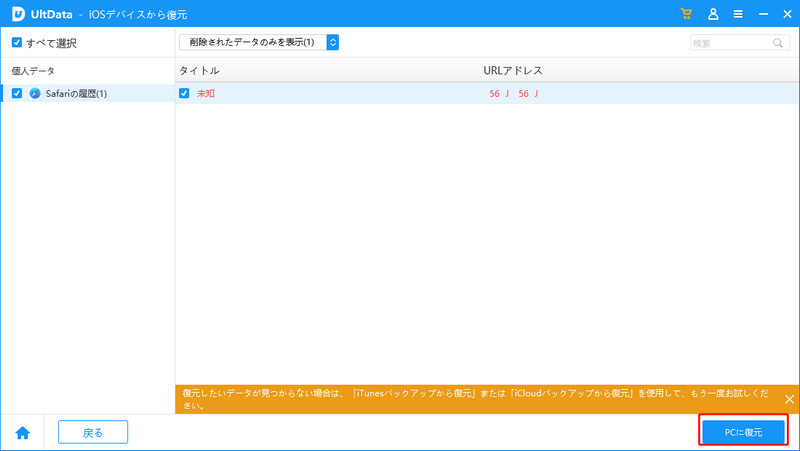Click the Safari compass icon in sidebar

(35, 93)
